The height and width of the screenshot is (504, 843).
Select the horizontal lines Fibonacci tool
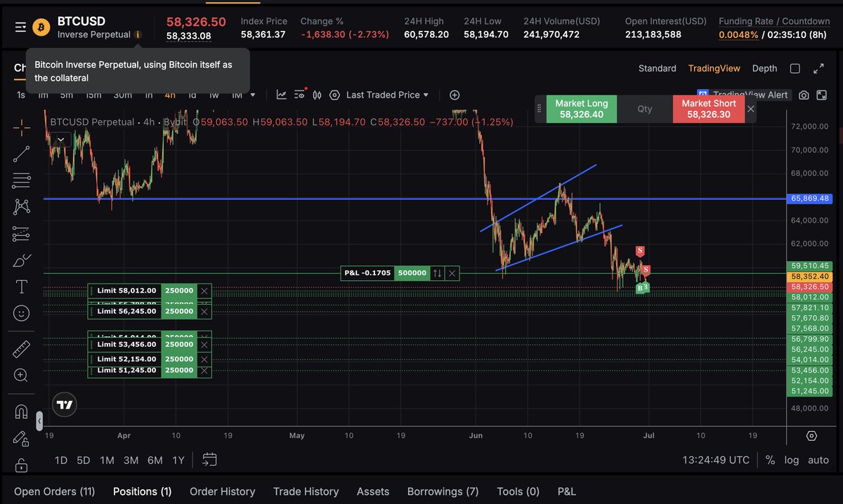[x=22, y=180]
